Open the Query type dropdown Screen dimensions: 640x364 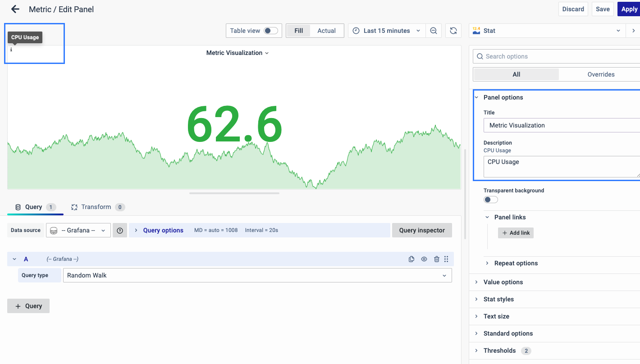pyautogui.click(x=257, y=275)
